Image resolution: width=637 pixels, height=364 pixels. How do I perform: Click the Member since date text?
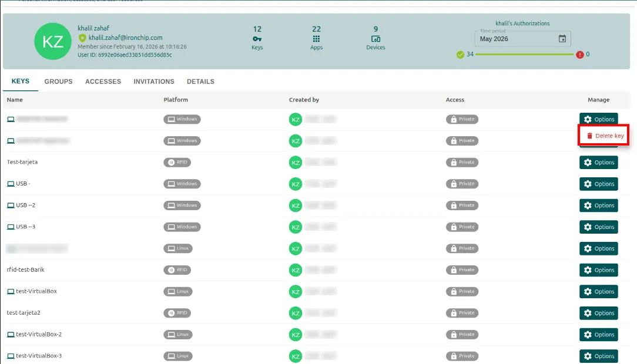pos(132,46)
